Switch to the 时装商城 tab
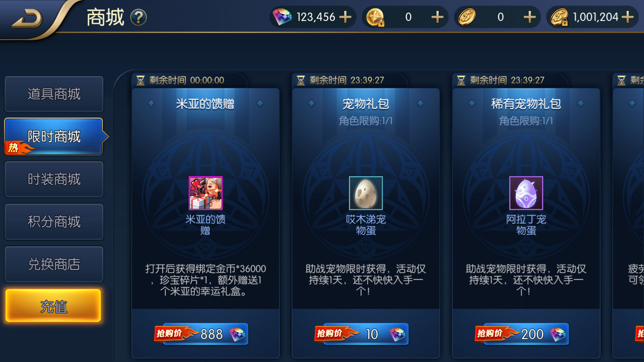Screen dimensions: 644x362 tap(54, 179)
